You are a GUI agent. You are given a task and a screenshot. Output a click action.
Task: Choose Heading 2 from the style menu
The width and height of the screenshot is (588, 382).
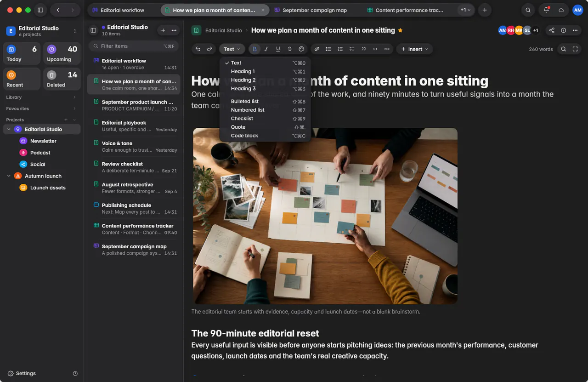(x=265, y=80)
